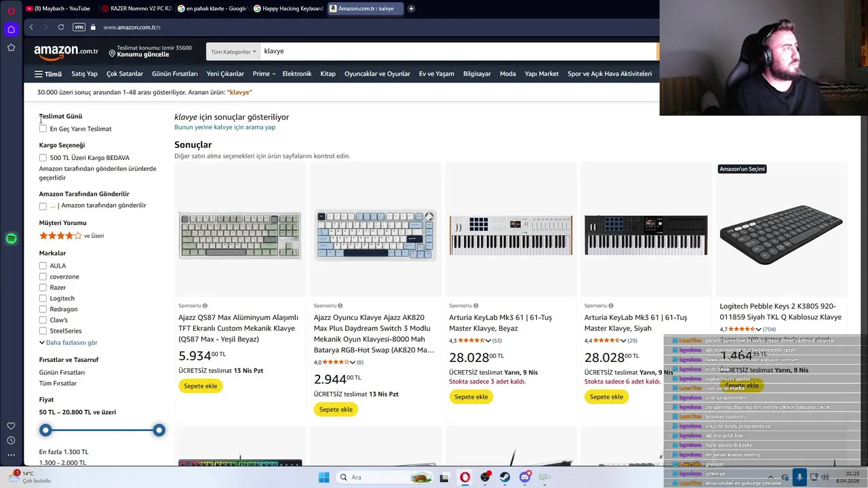Open Bilgisayar category in nav bar
Screen dimensions: 868x488
(x=477, y=74)
